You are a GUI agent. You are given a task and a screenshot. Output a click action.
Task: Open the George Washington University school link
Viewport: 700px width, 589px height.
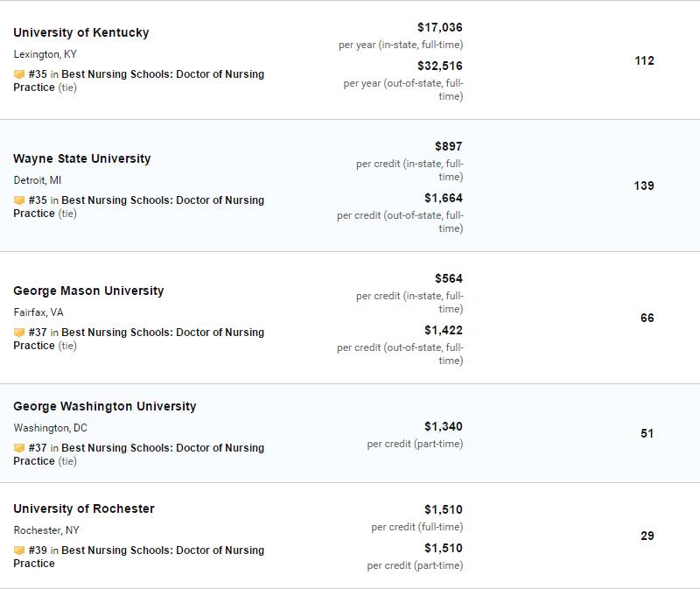click(105, 406)
